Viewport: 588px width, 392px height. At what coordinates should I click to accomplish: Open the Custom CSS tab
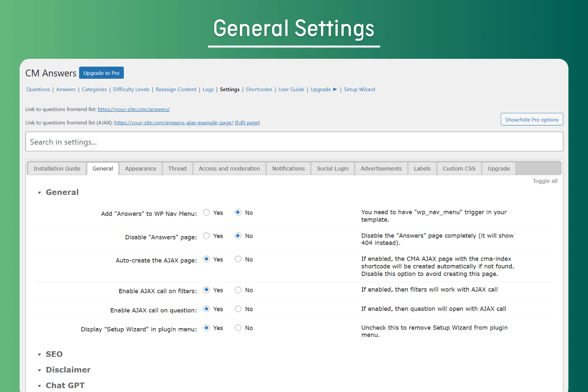click(459, 169)
